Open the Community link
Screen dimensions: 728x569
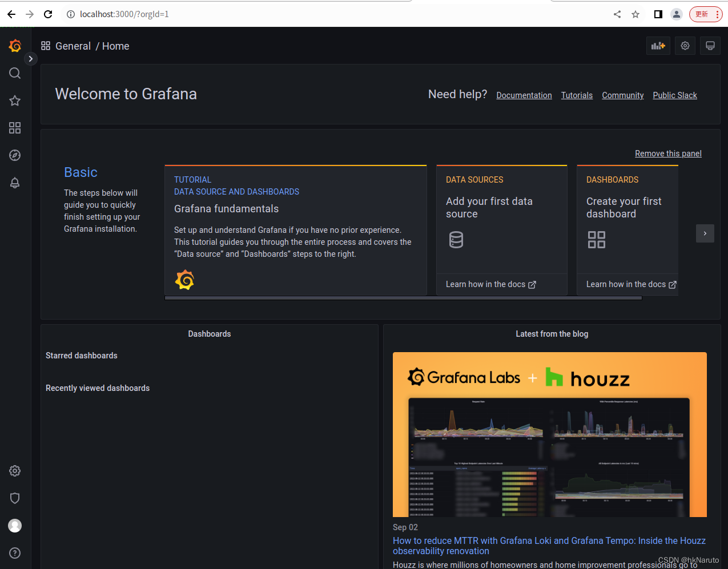pos(623,95)
